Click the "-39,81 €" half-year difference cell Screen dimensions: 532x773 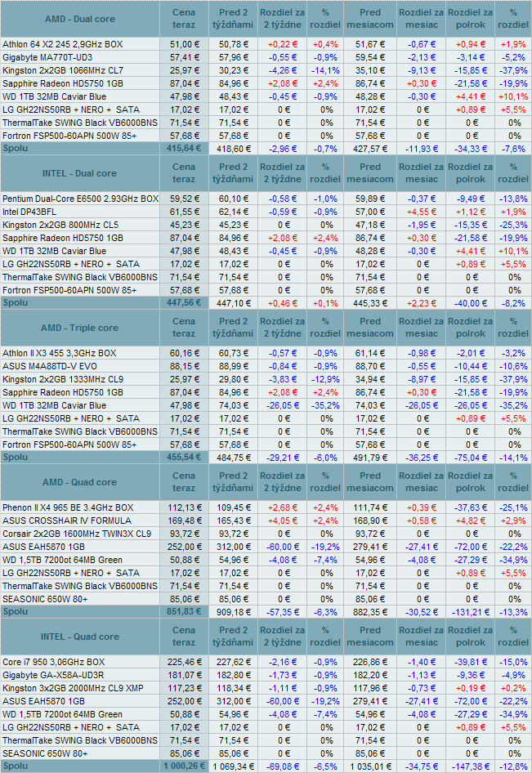click(x=471, y=662)
